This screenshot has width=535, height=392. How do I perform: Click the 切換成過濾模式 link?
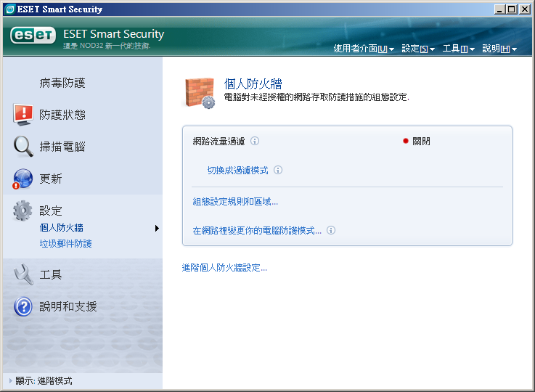coord(237,171)
